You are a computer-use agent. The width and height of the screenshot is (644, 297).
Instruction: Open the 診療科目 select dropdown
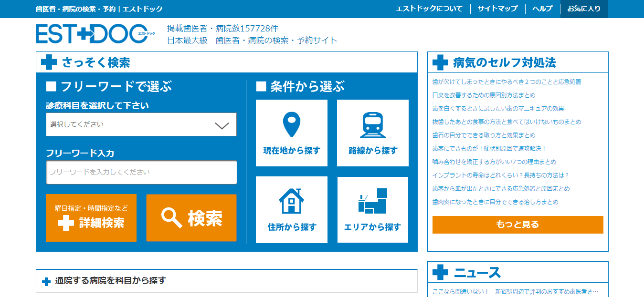[x=141, y=124]
